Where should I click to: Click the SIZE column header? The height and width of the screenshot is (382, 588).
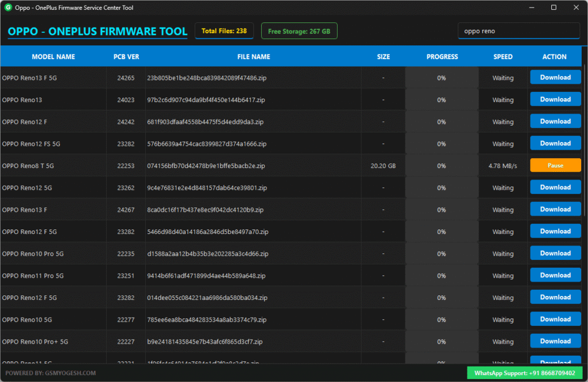(x=383, y=57)
